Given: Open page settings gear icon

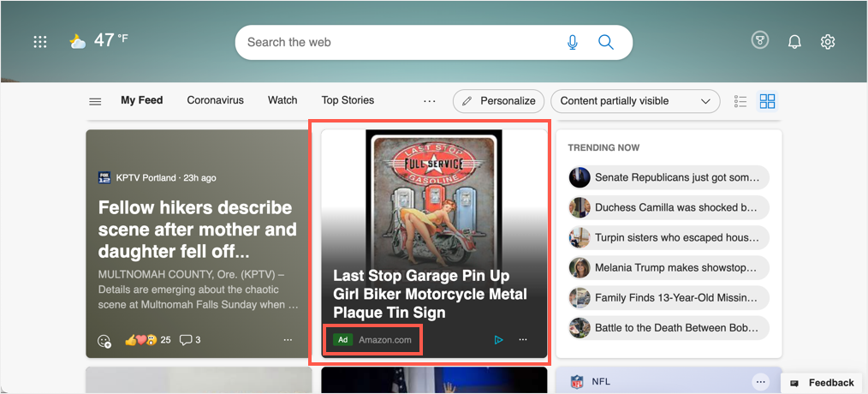Looking at the screenshot, I should (828, 41).
